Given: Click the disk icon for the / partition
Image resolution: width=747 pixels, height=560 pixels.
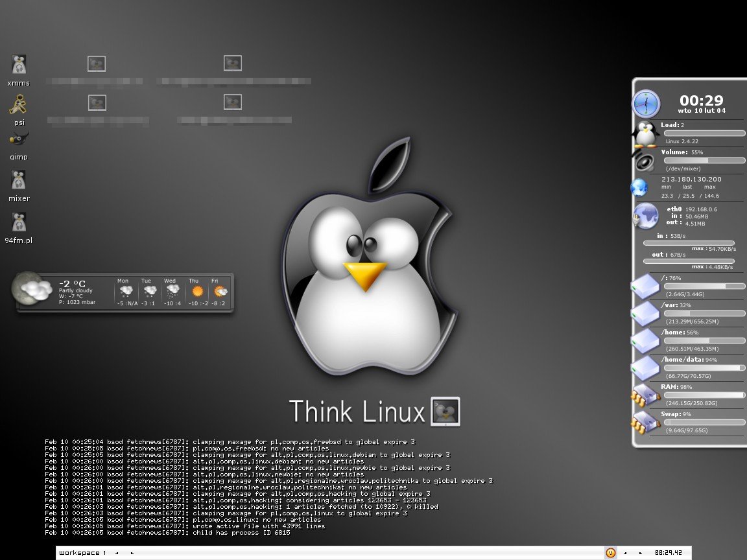Looking at the screenshot, I should (645, 286).
